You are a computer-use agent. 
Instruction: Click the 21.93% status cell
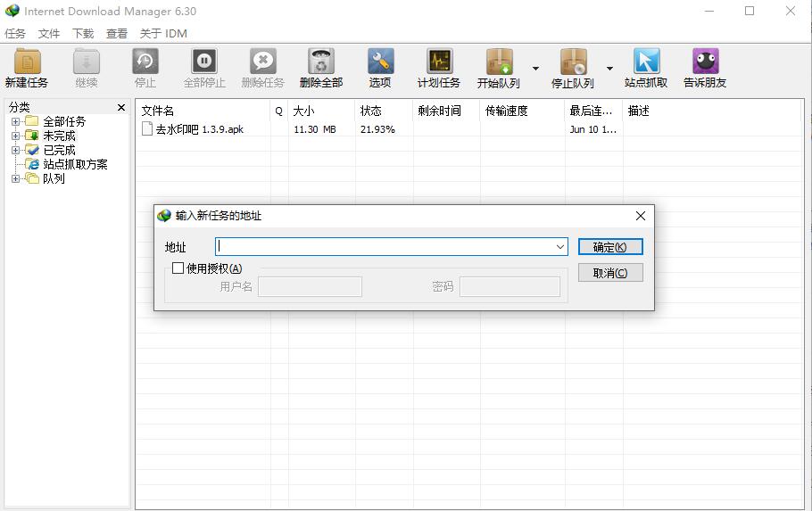click(377, 129)
